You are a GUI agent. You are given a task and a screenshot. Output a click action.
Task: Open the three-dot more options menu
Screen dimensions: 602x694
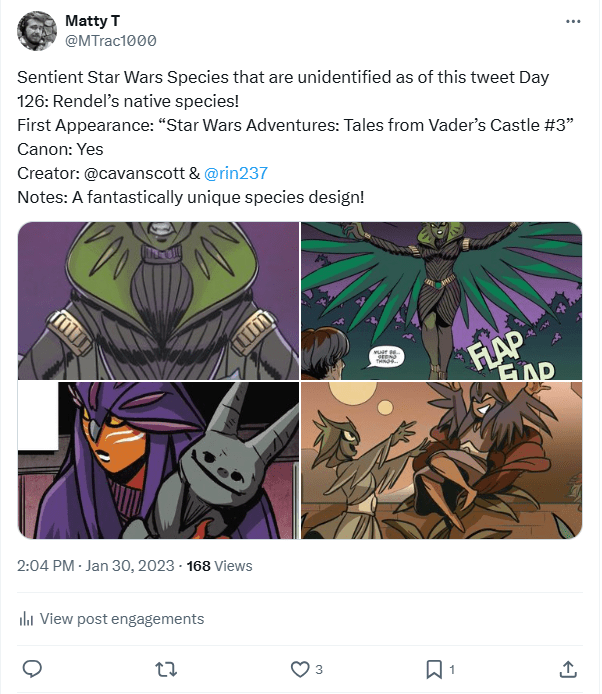(x=572, y=21)
